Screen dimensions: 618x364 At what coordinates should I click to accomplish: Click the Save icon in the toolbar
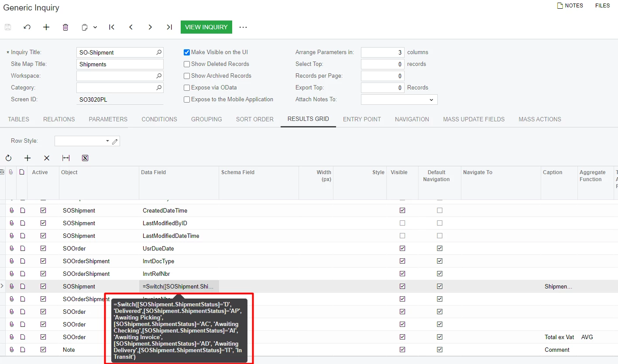pyautogui.click(x=8, y=27)
